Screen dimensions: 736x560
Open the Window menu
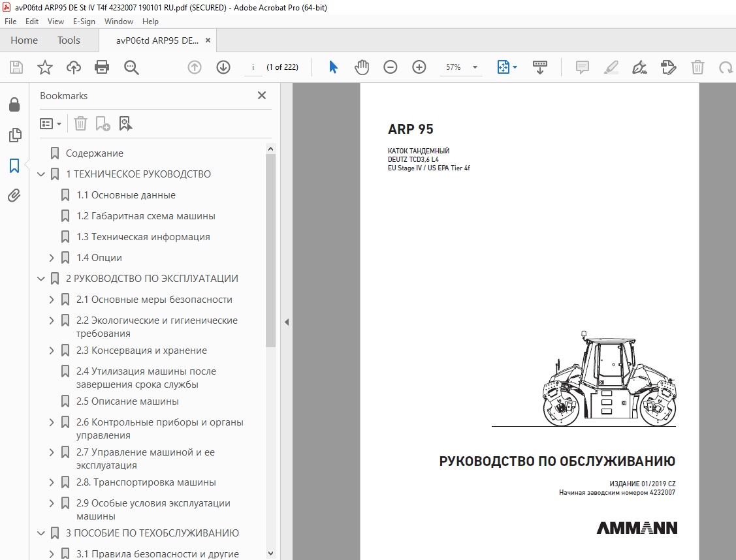[118, 22]
